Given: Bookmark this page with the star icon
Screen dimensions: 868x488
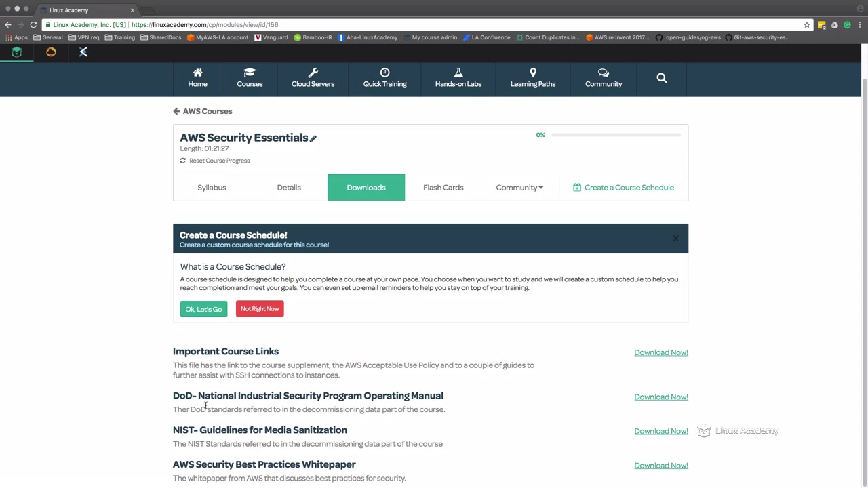Looking at the screenshot, I should 807,24.
